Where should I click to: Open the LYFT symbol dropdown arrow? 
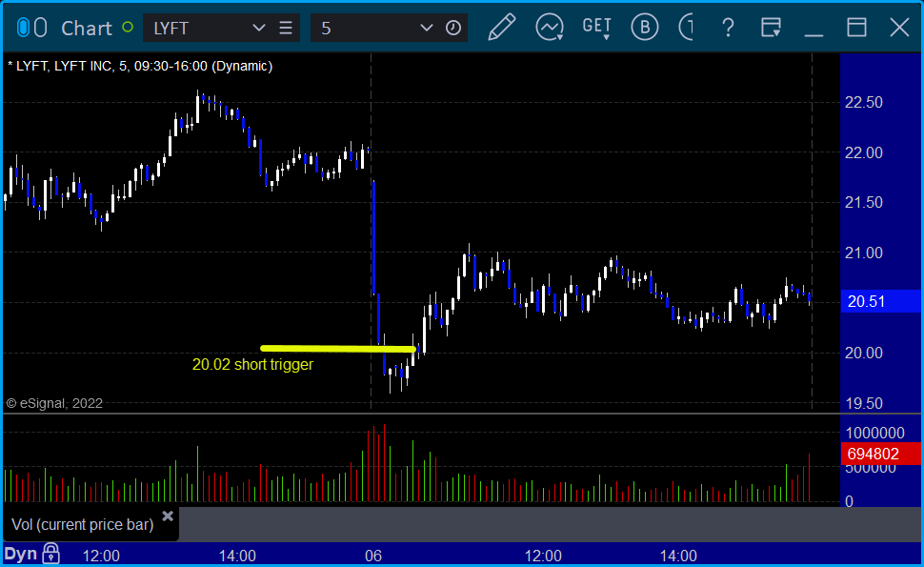[x=258, y=28]
